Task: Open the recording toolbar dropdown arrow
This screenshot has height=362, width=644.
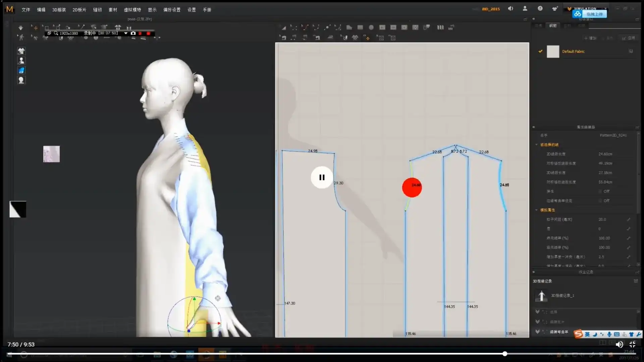Action: pyautogui.click(x=126, y=33)
